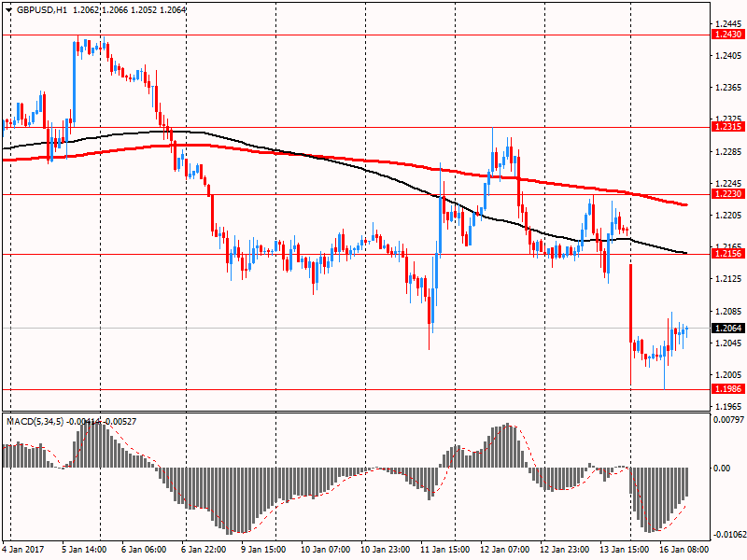
Task: Click the 1.1965 price axis value
Action: point(728,406)
